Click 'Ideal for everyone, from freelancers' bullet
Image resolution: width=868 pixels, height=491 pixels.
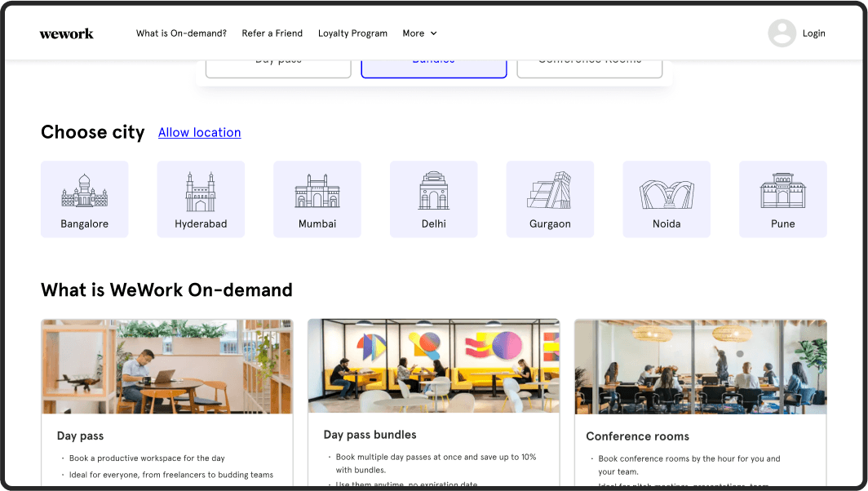click(x=171, y=475)
